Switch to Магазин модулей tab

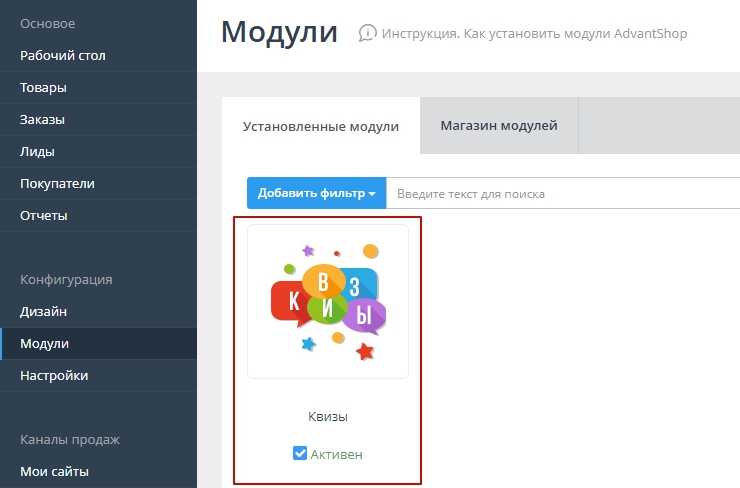click(498, 126)
